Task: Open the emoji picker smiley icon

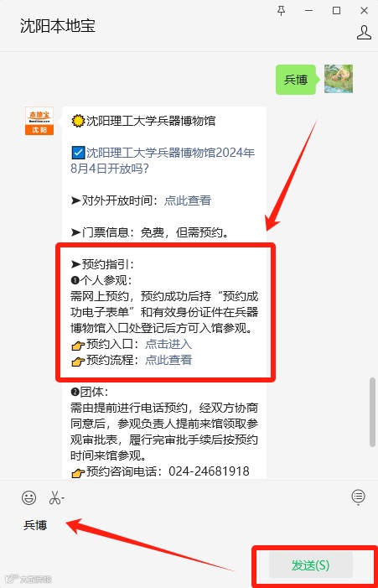Action: 28,497
